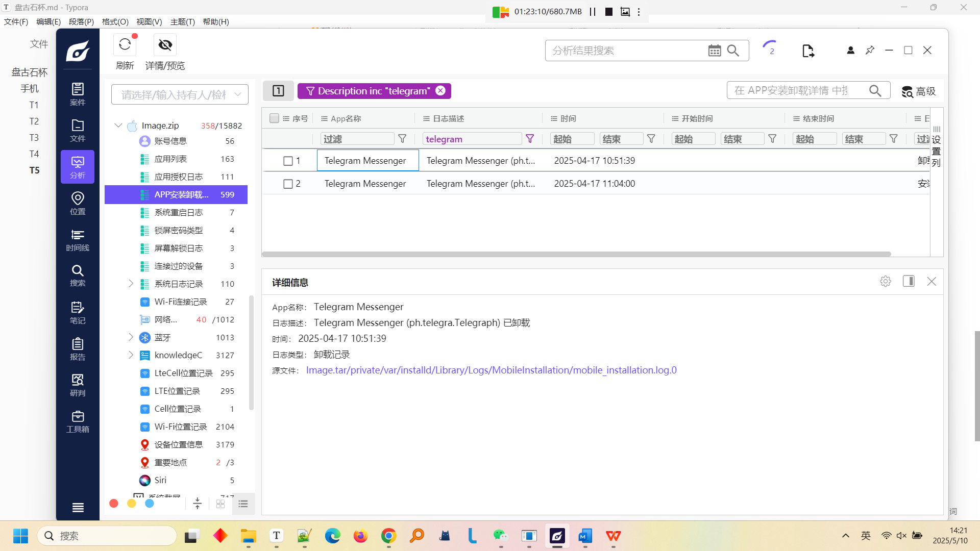Click the 高级 advanced search button
The image size is (980, 551).
pyautogui.click(x=919, y=91)
